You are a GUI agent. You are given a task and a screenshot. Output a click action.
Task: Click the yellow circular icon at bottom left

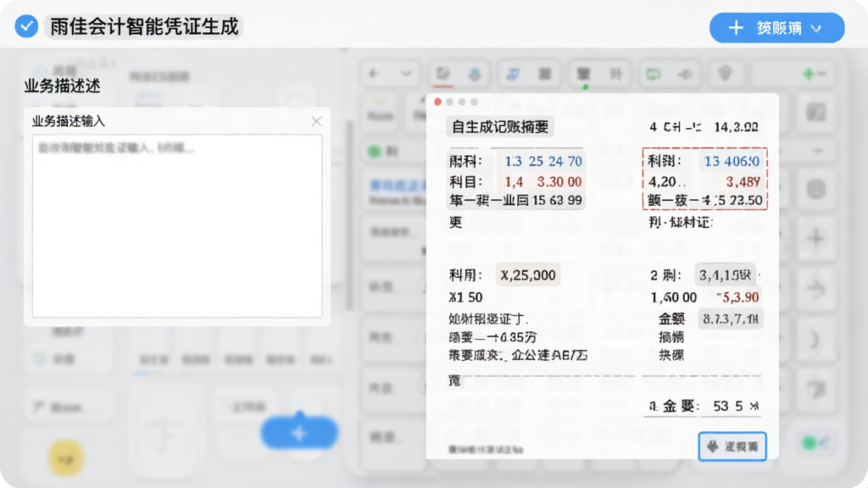click(x=66, y=457)
